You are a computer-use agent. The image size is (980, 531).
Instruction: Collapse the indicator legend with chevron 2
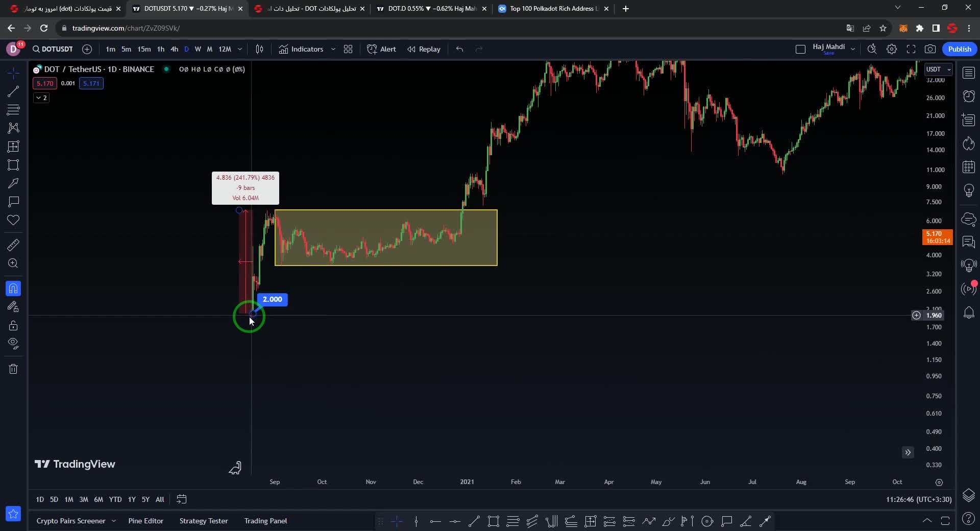click(x=41, y=98)
